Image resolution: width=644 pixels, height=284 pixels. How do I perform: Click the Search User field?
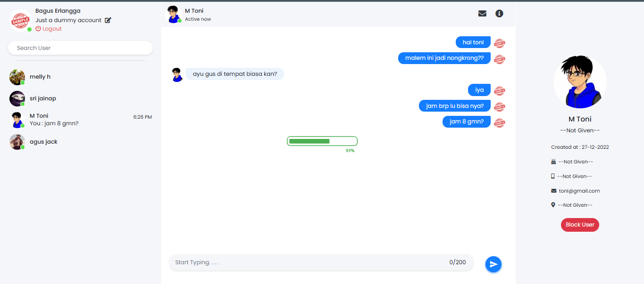(80, 48)
